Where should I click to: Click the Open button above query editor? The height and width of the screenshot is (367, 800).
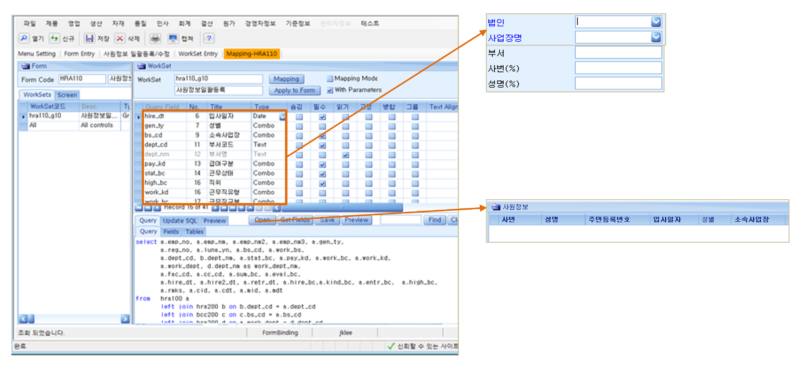tap(262, 220)
